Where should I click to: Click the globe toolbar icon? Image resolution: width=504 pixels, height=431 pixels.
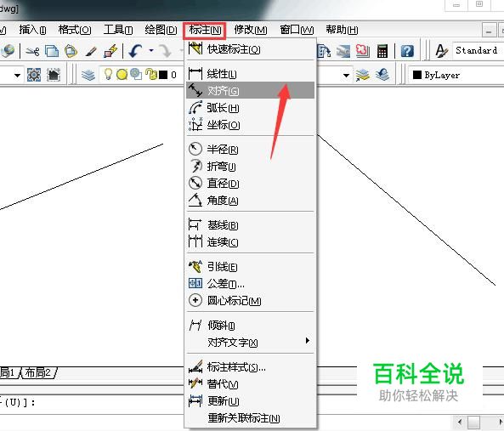[x=8, y=51]
